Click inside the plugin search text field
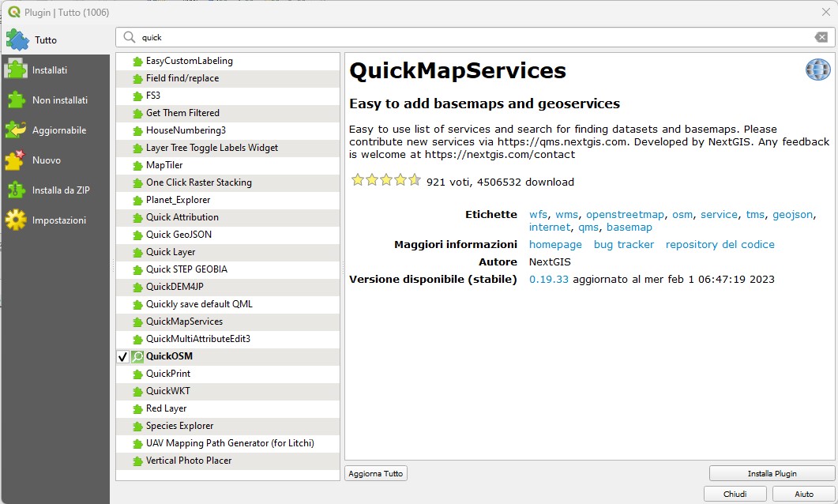The height and width of the screenshot is (504, 838). pyautogui.click(x=474, y=37)
